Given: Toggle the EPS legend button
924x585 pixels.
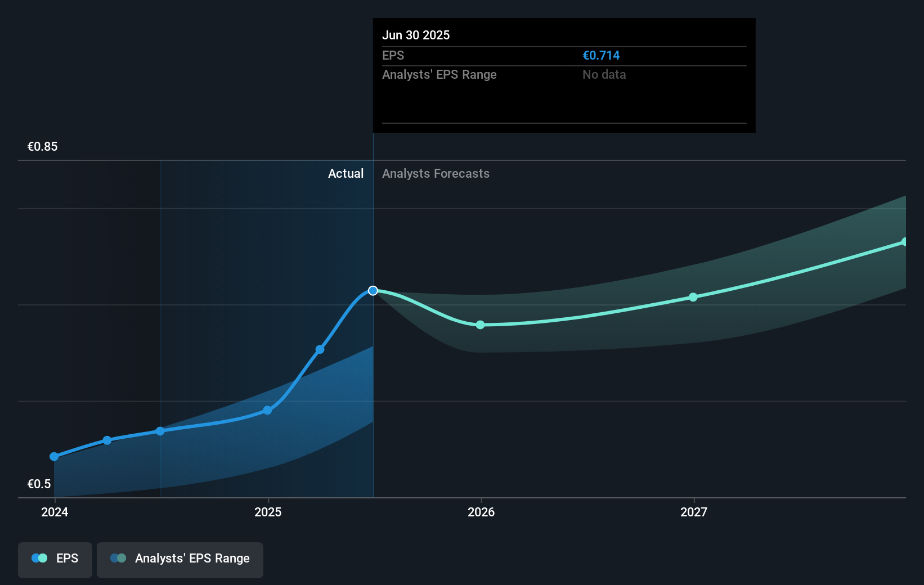Looking at the screenshot, I should coord(55,560).
